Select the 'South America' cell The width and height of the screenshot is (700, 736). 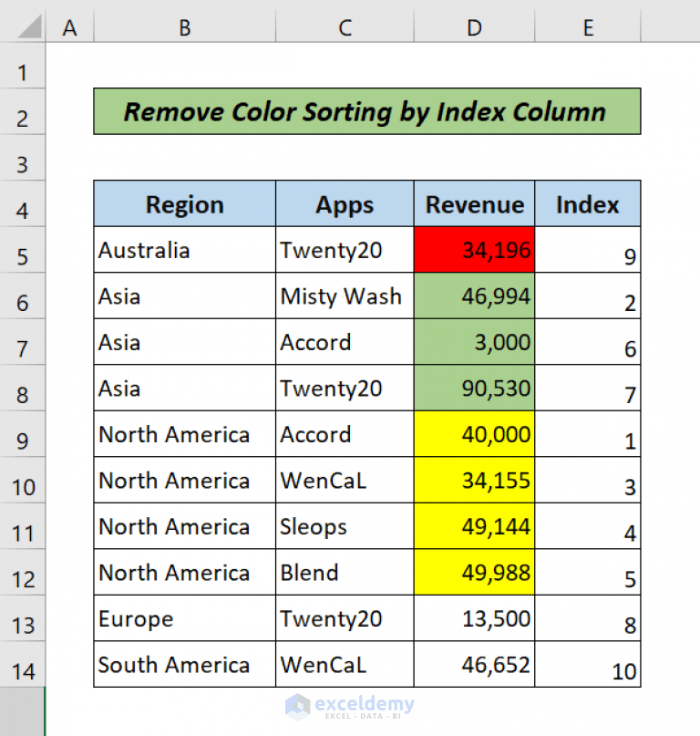pyautogui.click(x=184, y=665)
